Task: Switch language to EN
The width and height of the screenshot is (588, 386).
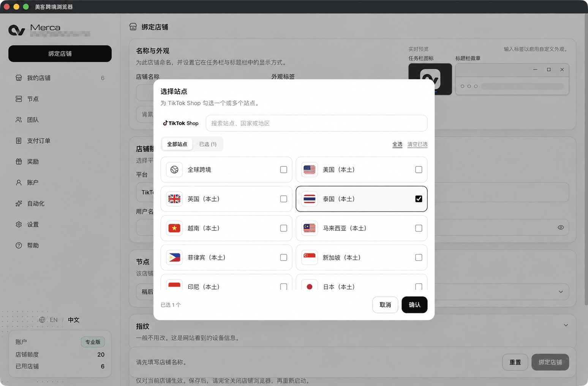Action: click(x=54, y=320)
